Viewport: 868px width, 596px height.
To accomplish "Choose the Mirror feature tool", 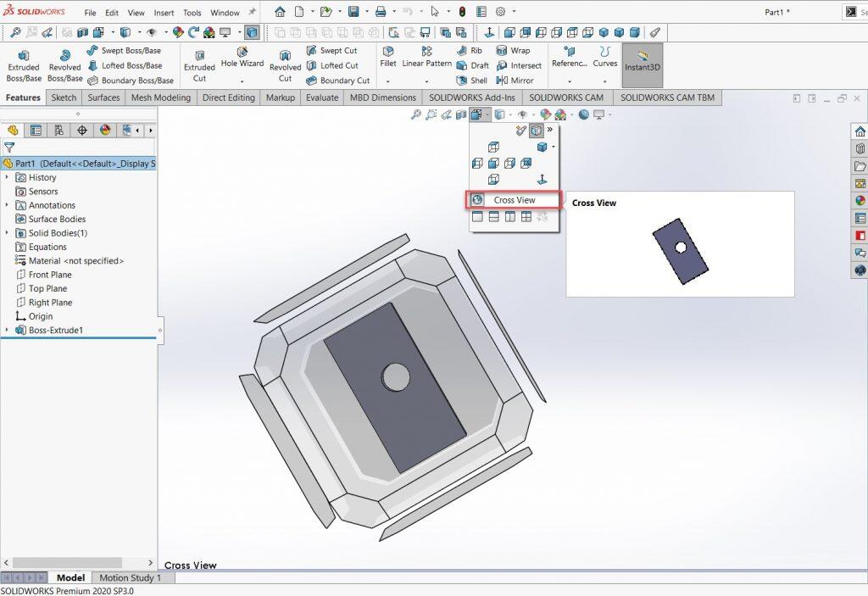I will [x=515, y=81].
